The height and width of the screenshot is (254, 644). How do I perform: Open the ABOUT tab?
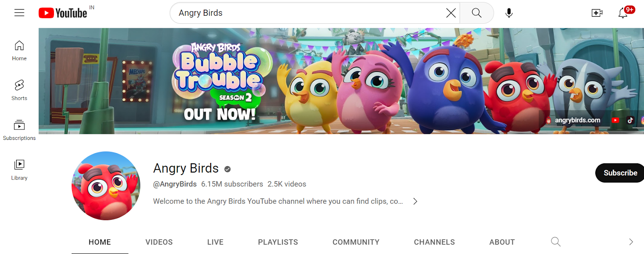[502, 242]
